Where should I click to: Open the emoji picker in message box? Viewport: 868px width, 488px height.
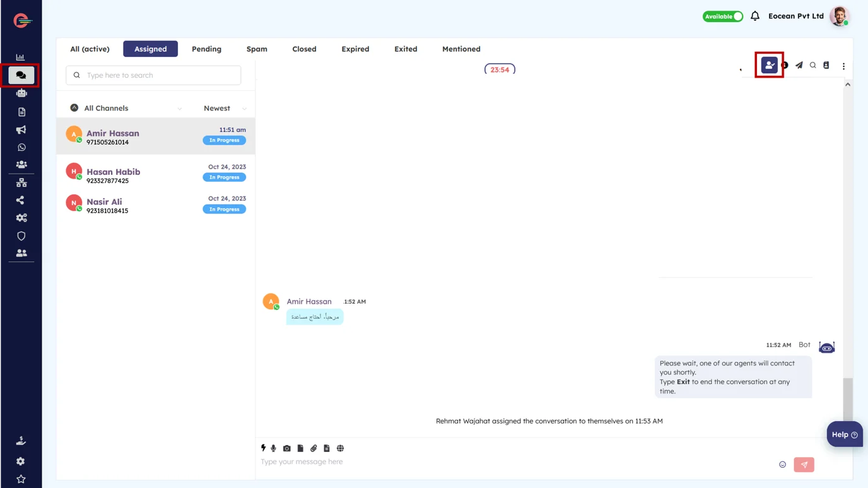tap(782, 465)
